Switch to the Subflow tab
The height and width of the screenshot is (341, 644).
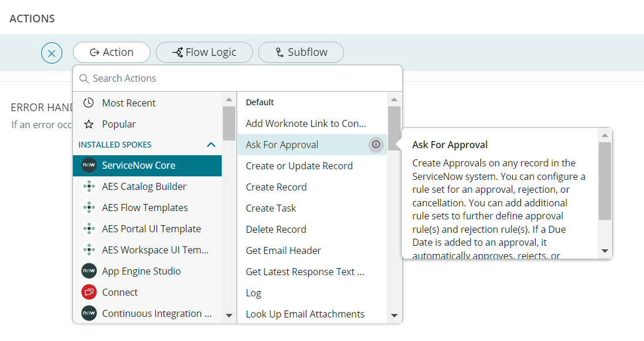[x=301, y=52]
